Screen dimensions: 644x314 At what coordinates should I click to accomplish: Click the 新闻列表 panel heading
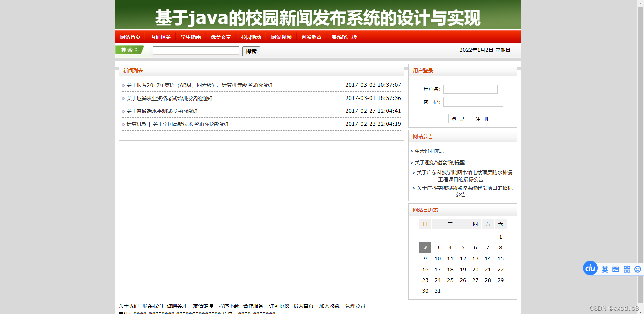click(x=133, y=71)
